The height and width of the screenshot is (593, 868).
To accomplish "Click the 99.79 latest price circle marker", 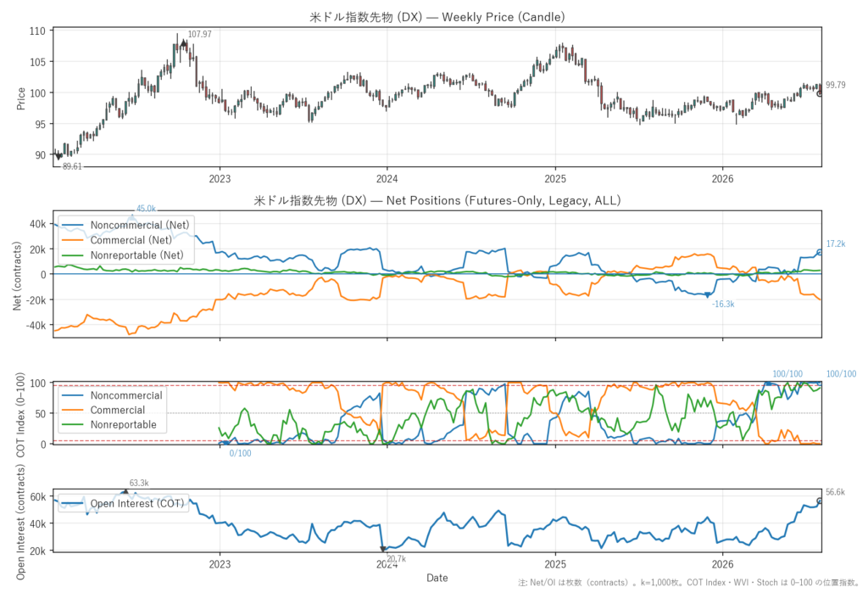I will point(821,93).
